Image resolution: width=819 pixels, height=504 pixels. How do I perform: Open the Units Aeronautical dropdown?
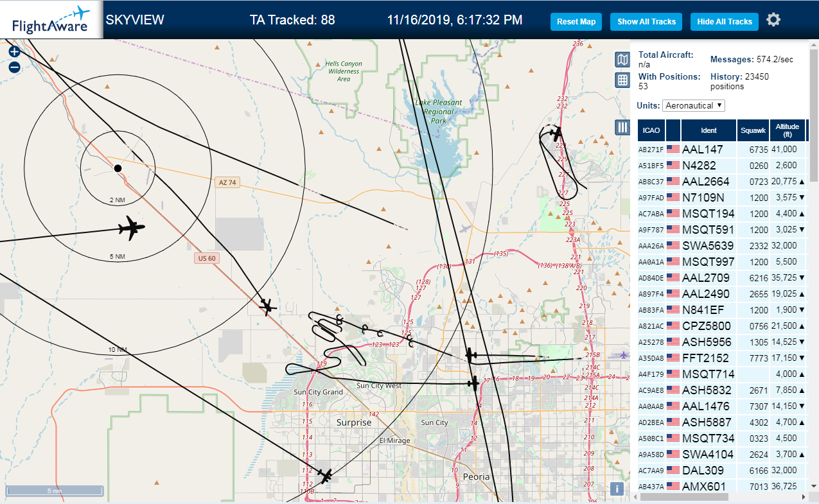694,105
